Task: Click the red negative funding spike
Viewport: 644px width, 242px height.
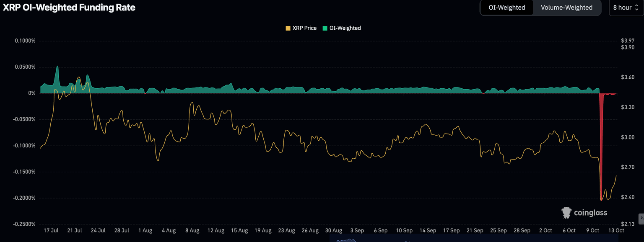Action: click(601, 126)
